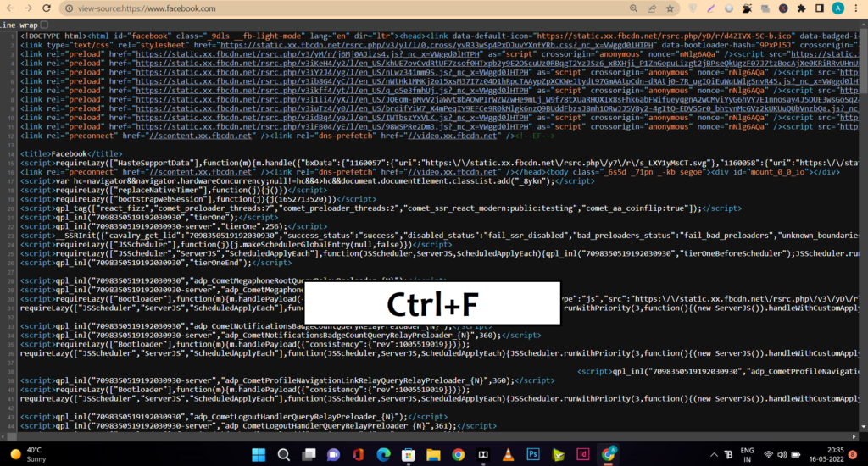The height and width of the screenshot is (466, 868).
Task: Launch Microsoft Edge from the taskbar
Action: click(384, 455)
